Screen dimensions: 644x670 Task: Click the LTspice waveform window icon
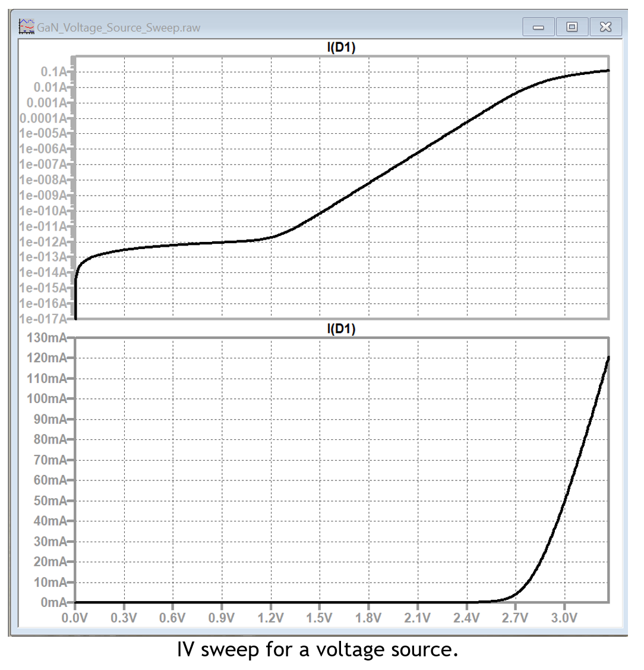27,27
